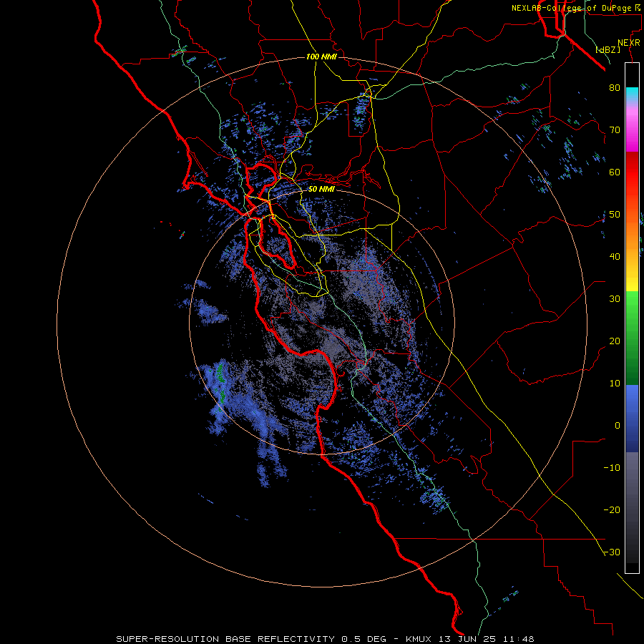Click the NEXLAB-College of DuPage credit text
The width and height of the screenshot is (644, 644).
[x=577, y=8]
